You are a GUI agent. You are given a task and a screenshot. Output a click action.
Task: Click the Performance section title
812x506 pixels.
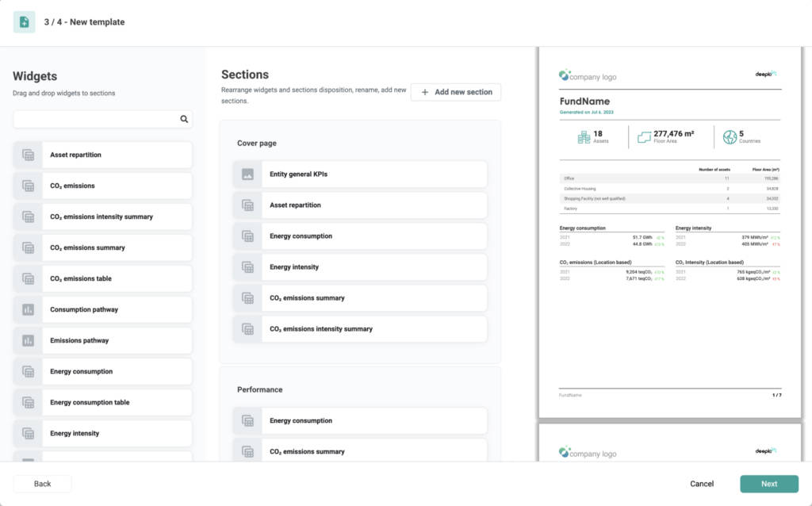tap(260, 389)
